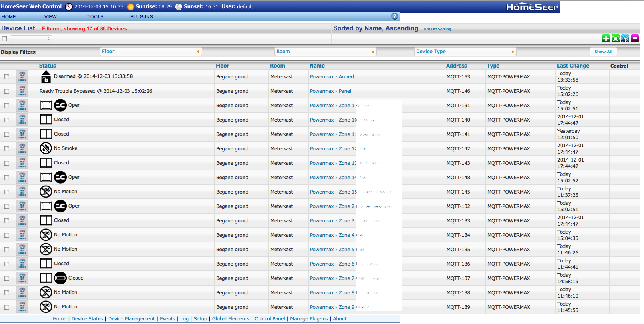Viewport: 644px width, 324px height.
Task: Open the Room filter dropdown
Action: [x=325, y=52]
